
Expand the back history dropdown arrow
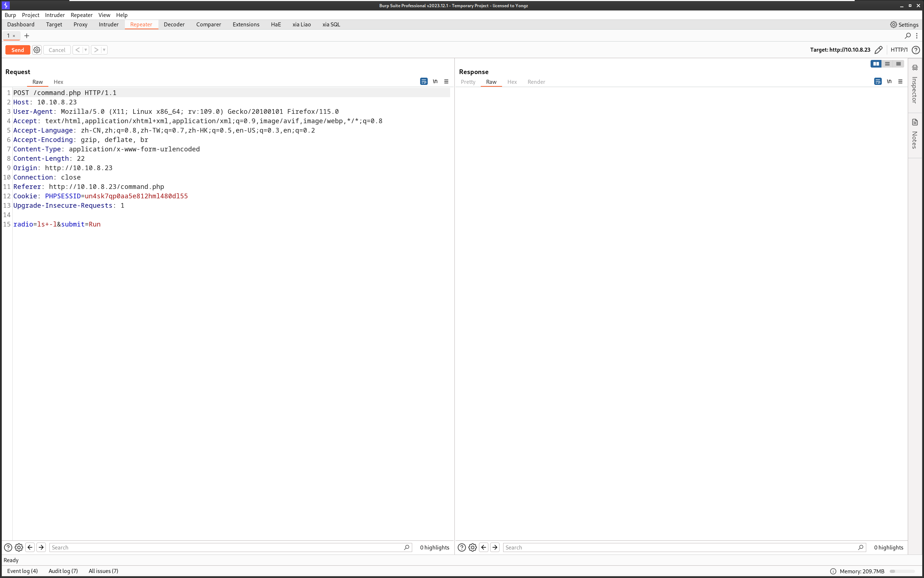tap(86, 50)
